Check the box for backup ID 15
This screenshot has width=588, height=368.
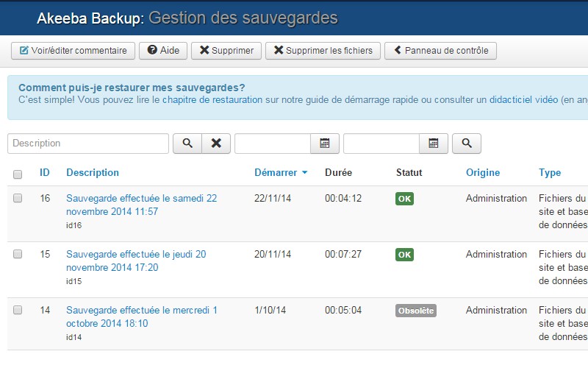click(x=18, y=254)
